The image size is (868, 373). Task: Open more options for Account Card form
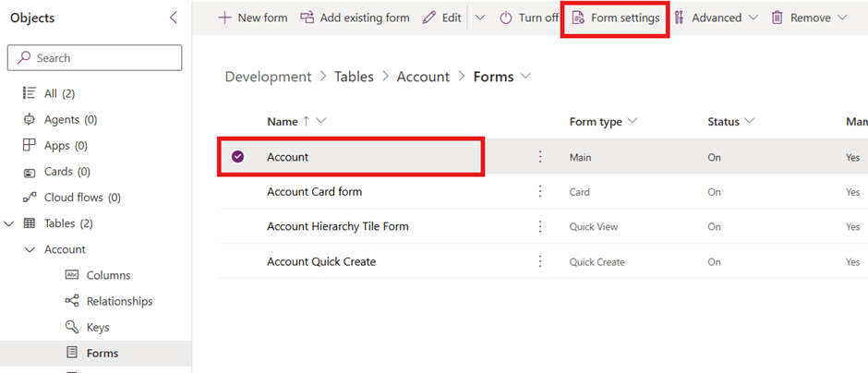click(x=540, y=192)
